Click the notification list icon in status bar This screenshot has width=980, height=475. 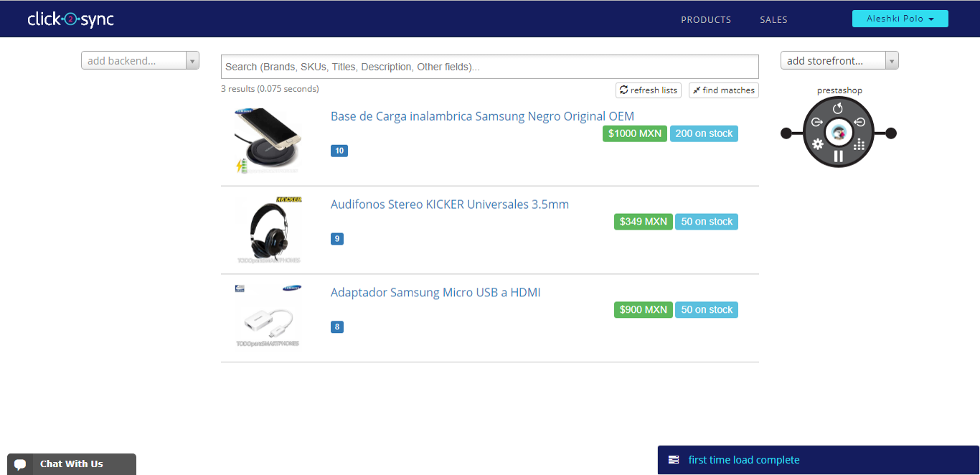[x=674, y=460]
